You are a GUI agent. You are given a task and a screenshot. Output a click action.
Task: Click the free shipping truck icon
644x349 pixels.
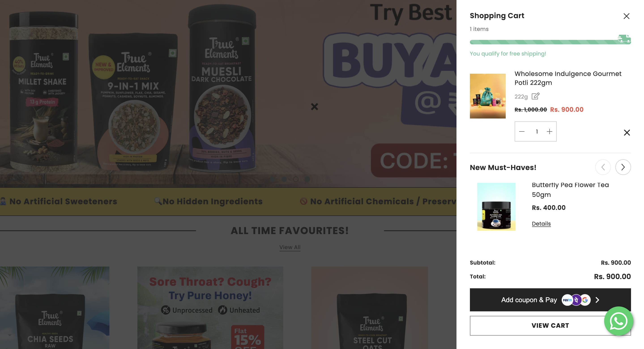click(624, 39)
